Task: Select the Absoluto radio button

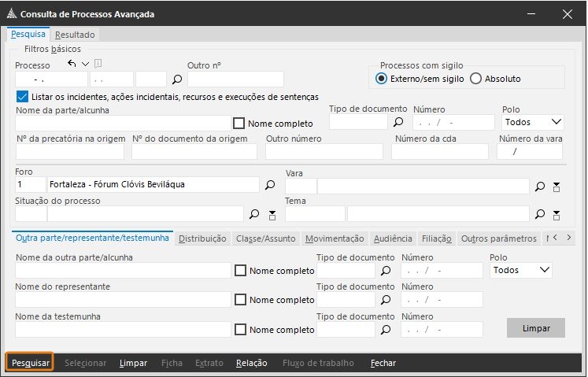Action: click(x=475, y=79)
